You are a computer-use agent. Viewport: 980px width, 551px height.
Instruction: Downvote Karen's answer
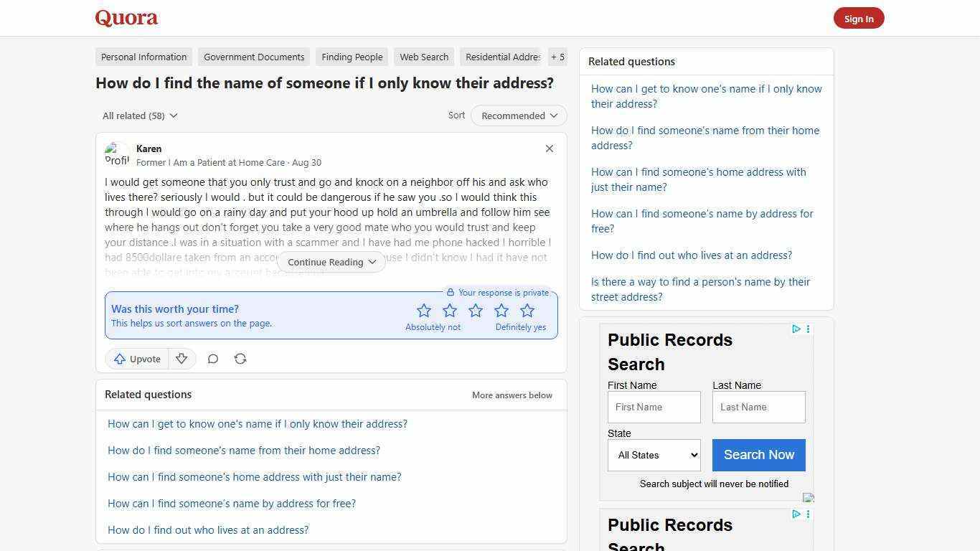point(182,359)
